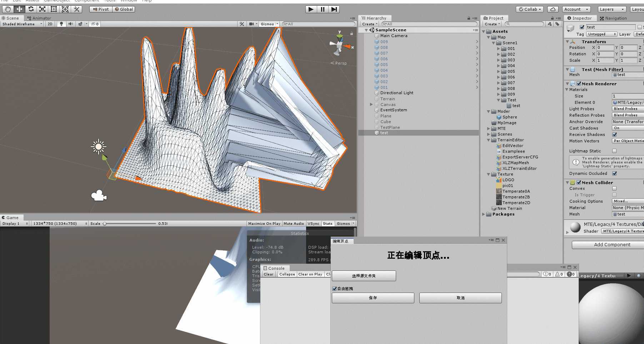Collapse the TerrainEditor folder
The height and width of the screenshot is (344, 644).
[489, 140]
